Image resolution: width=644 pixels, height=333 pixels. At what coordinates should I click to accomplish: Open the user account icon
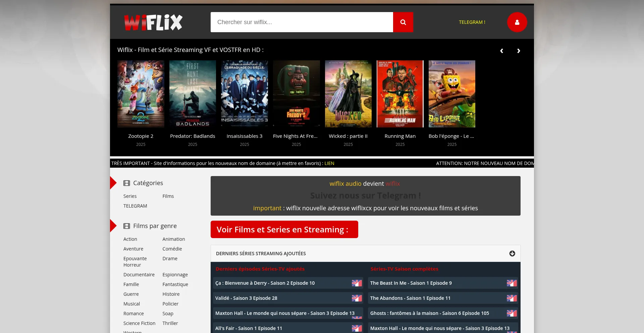click(x=517, y=22)
